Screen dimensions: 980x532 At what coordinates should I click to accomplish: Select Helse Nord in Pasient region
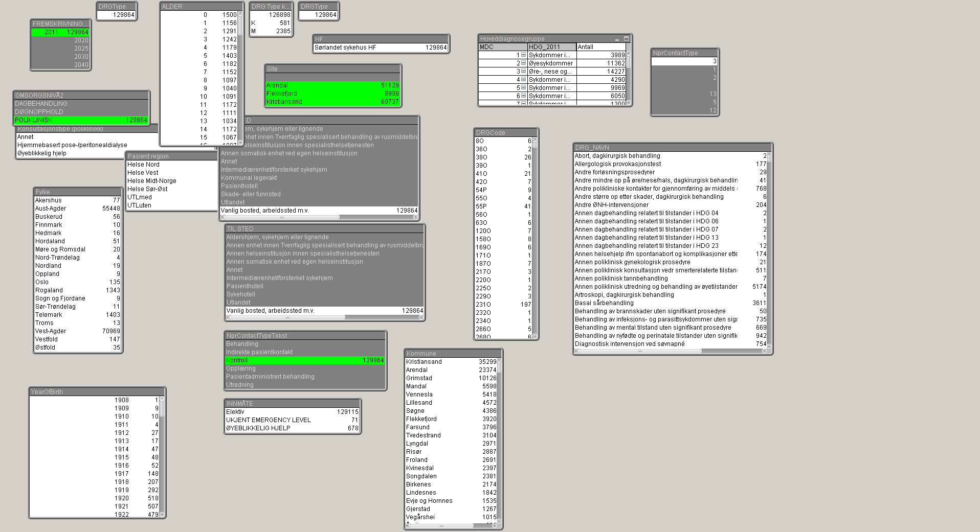pyautogui.click(x=172, y=165)
